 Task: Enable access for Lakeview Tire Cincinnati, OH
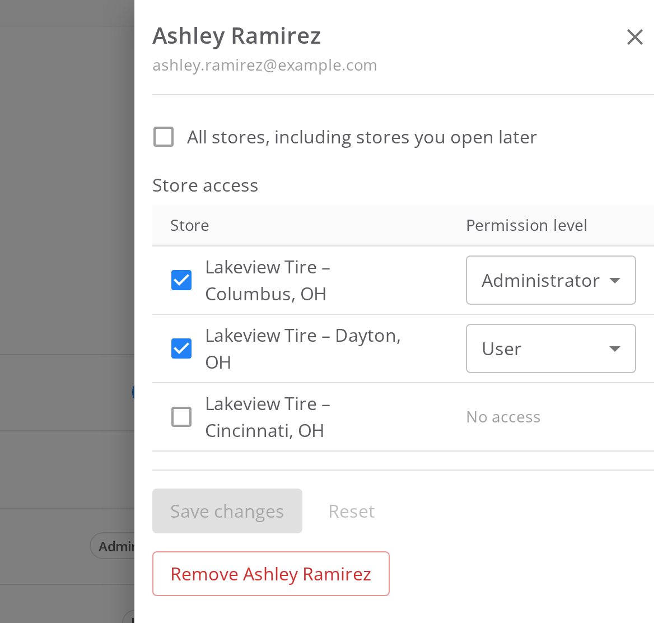pyautogui.click(x=181, y=417)
